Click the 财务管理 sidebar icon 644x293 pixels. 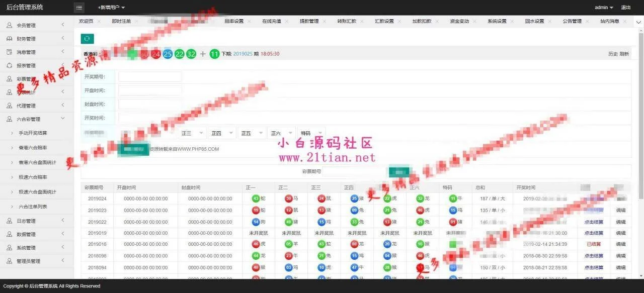click(x=9, y=39)
